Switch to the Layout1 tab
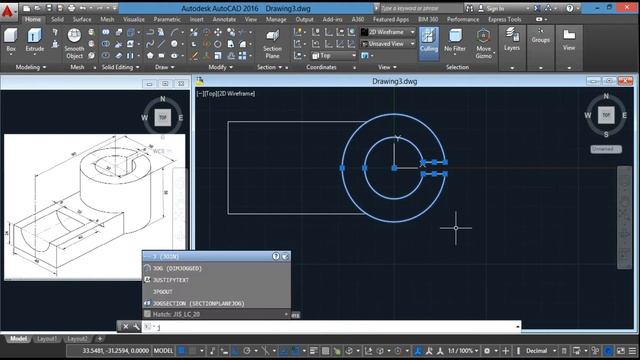Image resolution: width=640 pixels, height=360 pixels. tap(47, 339)
